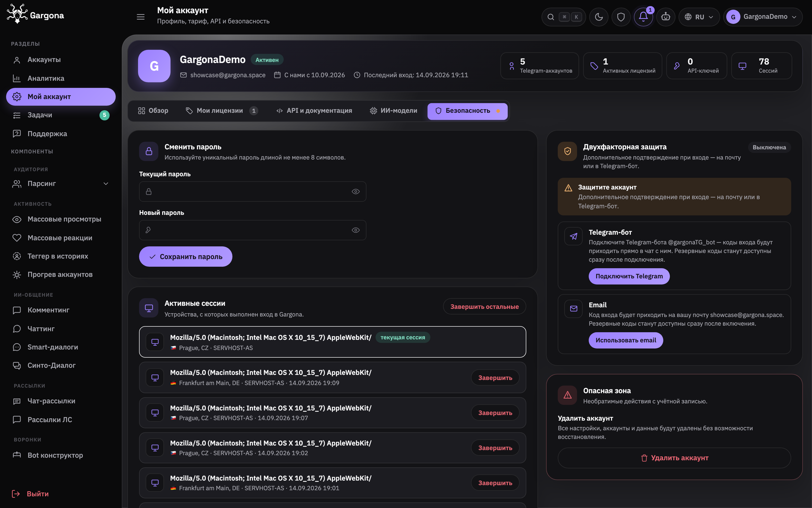
Task: Open the GargonaDemo user menu
Action: (763, 17)
